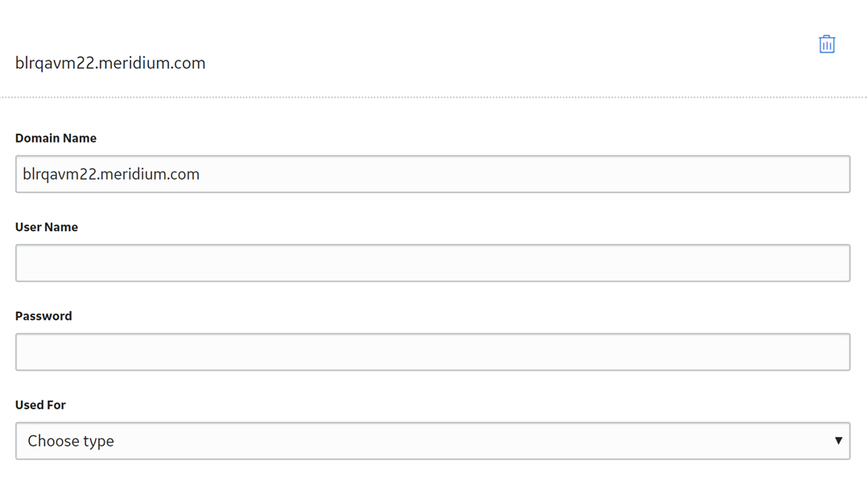Click the blue trash can icon
The height and width of the screenshot is (490, 868).
826,44
